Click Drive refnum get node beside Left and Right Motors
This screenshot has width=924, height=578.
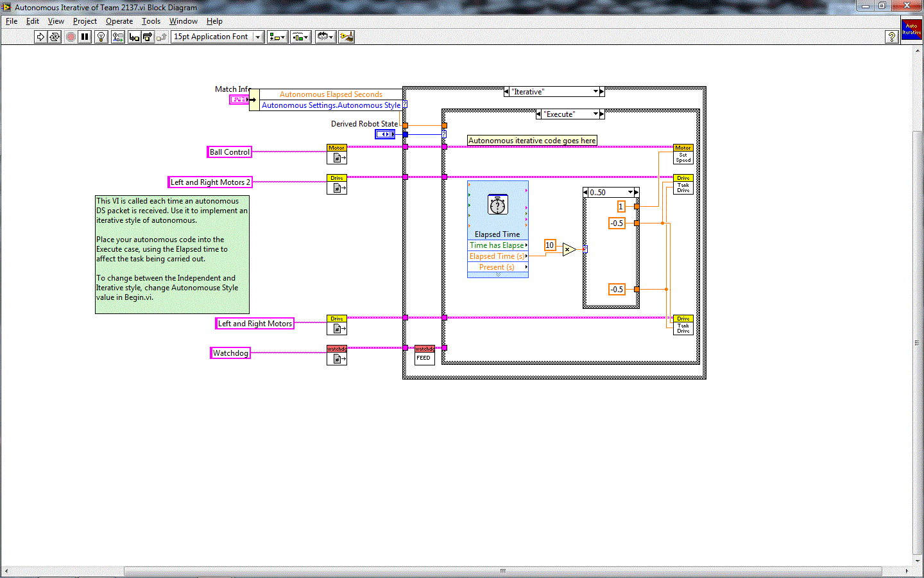[337, 325]
